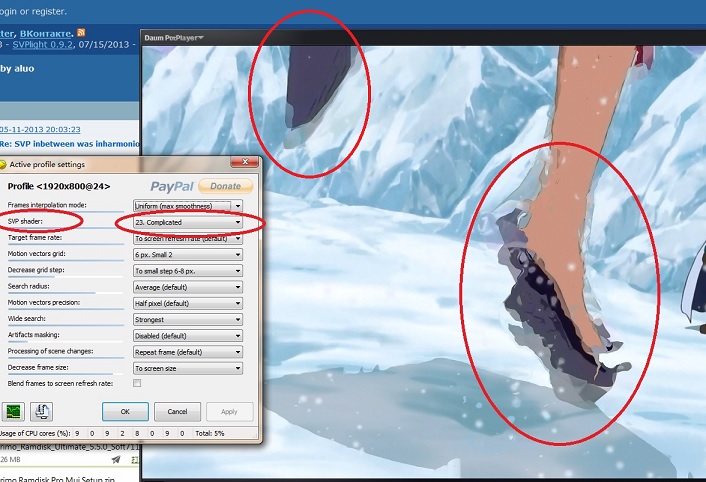Click the green graph monitor icon

click(x=14, y=411)
